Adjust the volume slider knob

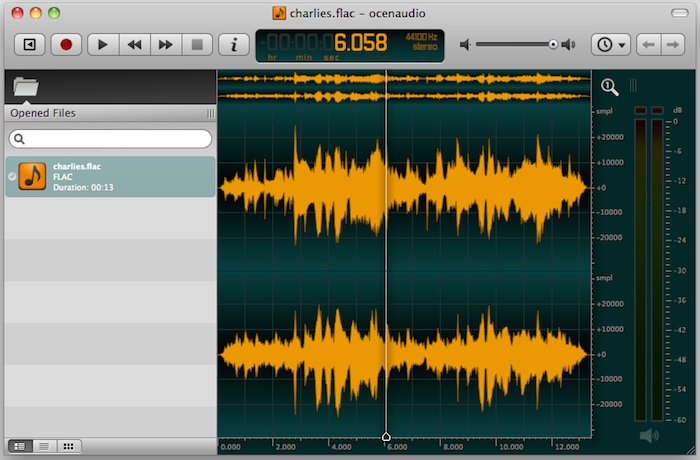coord(553,44)
